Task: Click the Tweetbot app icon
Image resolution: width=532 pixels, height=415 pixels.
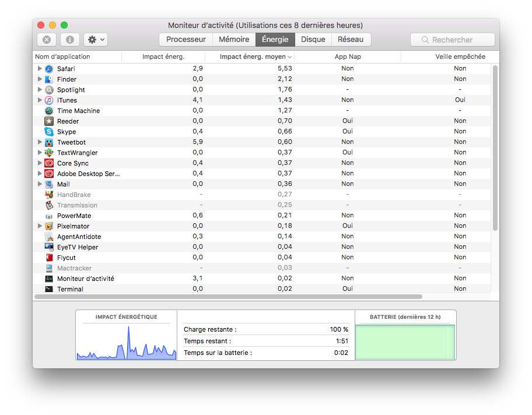Action: [x=49, y=142]
